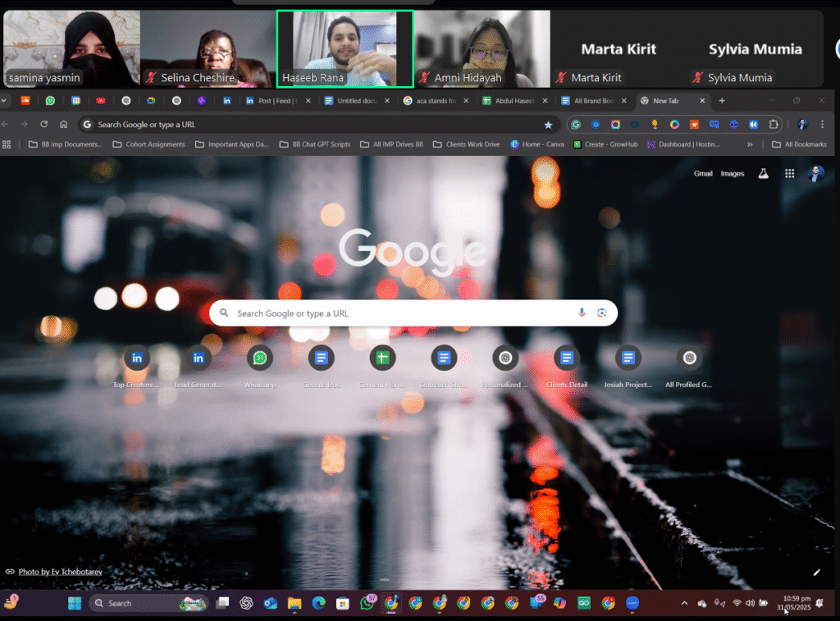The width and height of the screenshot is (840, 621).
Task: Click the Customize Chrome pencil icon
Action: pos(816,572)
